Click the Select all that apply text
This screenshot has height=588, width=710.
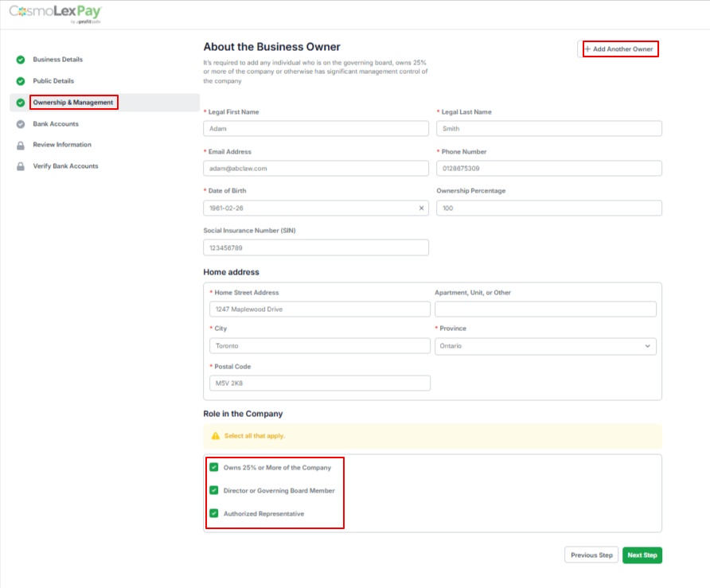click(255, 436)
